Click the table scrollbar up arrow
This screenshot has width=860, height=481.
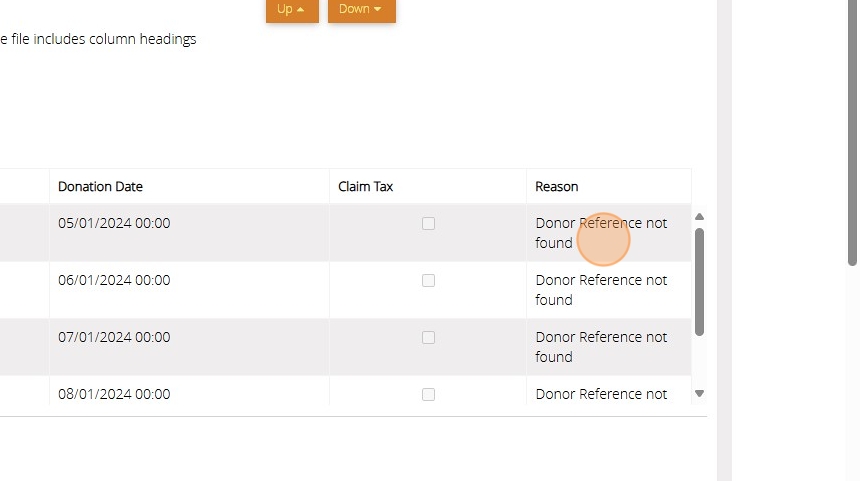(x=700, y=217)
